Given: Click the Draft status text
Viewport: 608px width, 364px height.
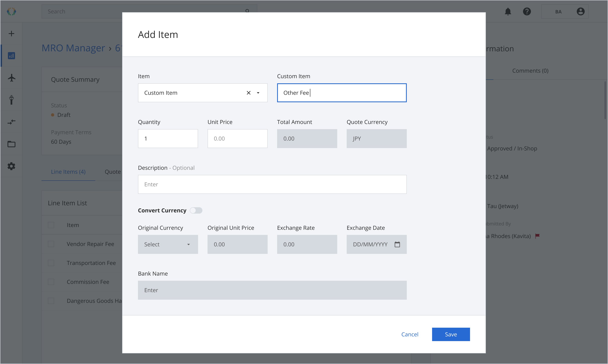Looking at the screenshot, I should tap(64, 115).
